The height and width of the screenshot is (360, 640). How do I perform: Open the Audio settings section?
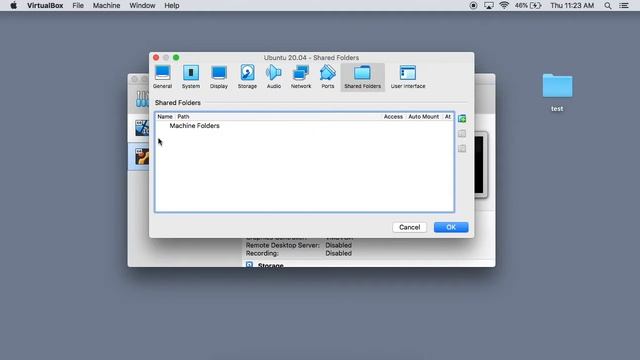click(x=273, y=77)
